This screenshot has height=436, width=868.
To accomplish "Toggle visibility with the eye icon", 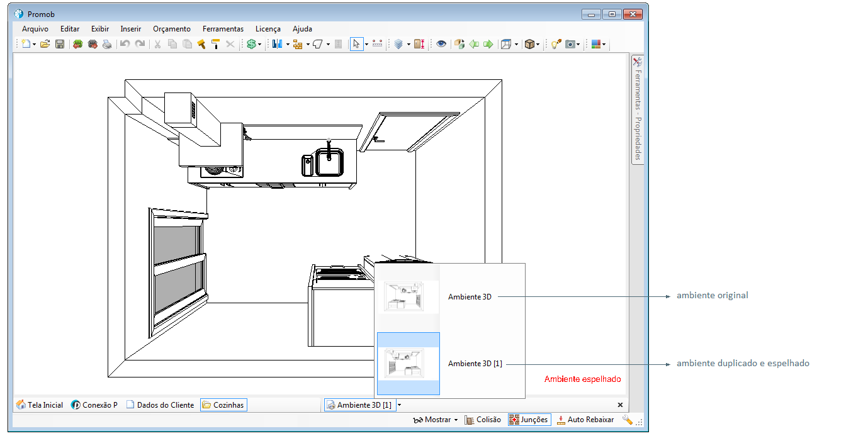I will pos(441,44).
